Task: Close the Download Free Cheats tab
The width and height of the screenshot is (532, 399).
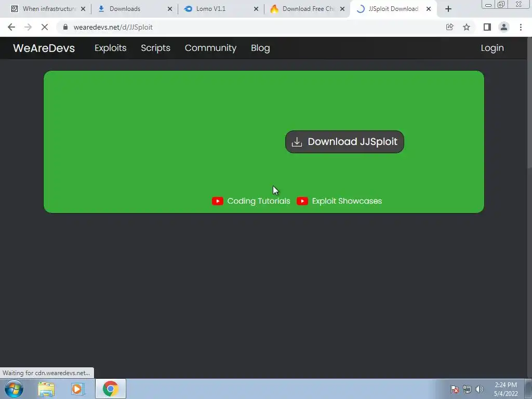Action: click(342, 9)
